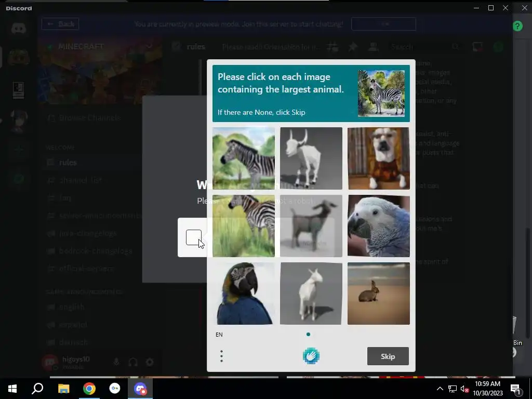The height and width of the screenshot is (399, 532).
Task: Change the captcha language from EN
Action: tap(219, 335)
